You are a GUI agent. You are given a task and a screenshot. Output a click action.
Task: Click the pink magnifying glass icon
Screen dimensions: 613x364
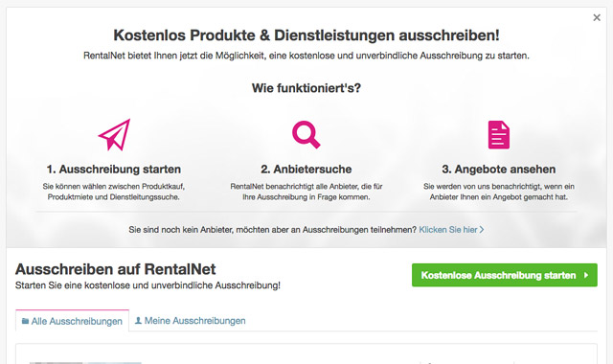[x=306, y=135]
